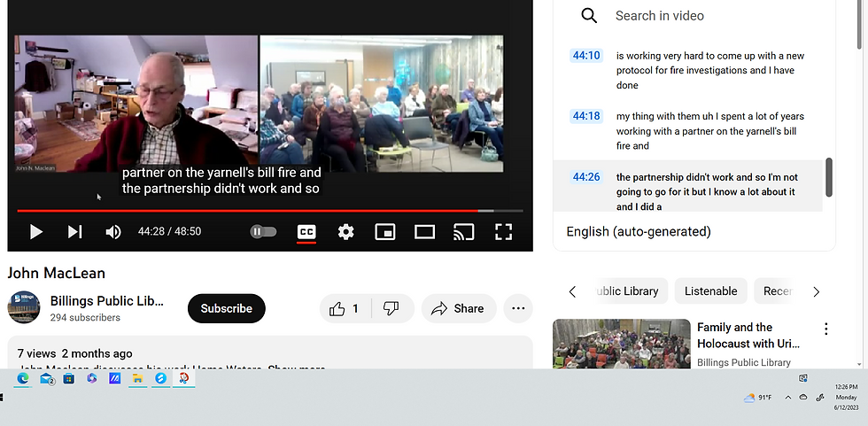Mute the video using the speaker icon

(113, 232)
